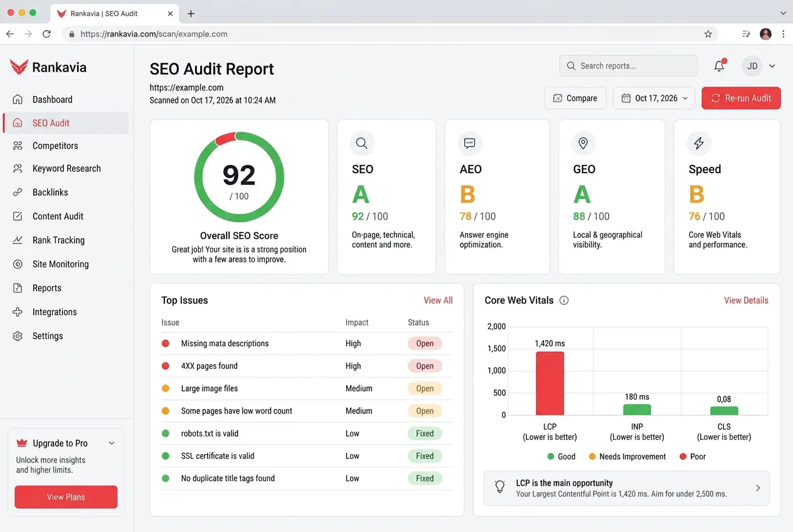Click the AEO card chat bubble icon
This screenshot has height=532, width=793.
(470, 143)
